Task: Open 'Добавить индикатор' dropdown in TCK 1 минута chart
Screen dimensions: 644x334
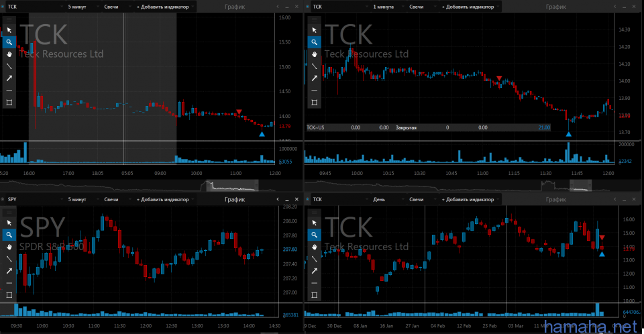Action: tap(470, 7)
